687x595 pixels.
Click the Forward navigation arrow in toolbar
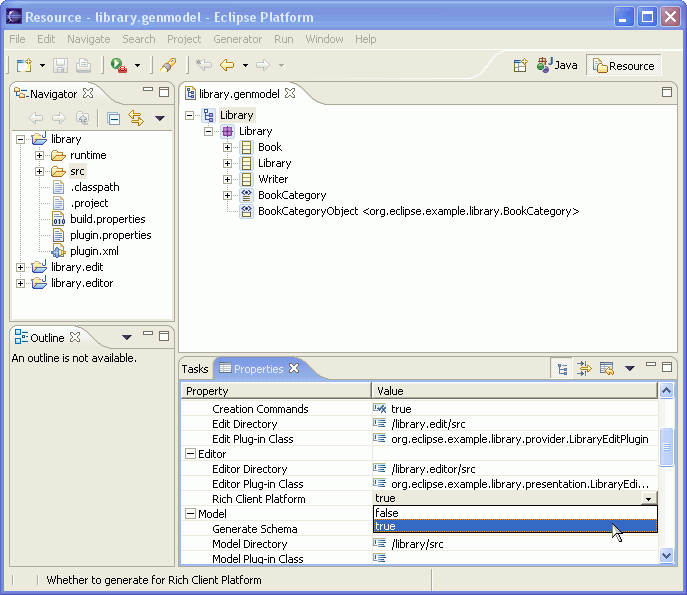pos(263,65)
